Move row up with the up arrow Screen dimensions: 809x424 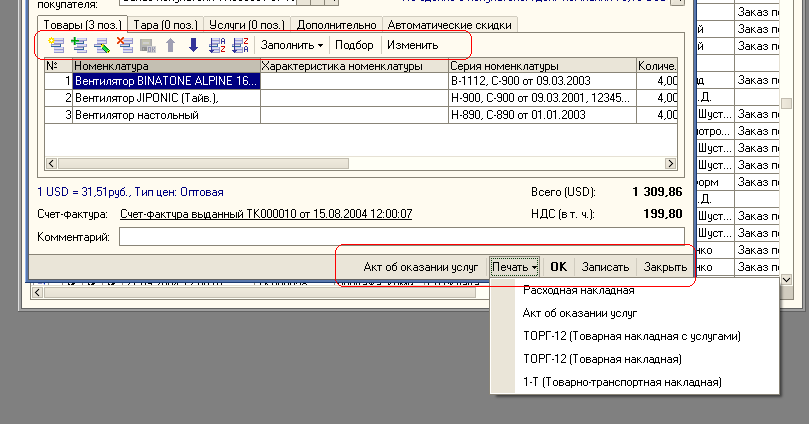[170, 45]
